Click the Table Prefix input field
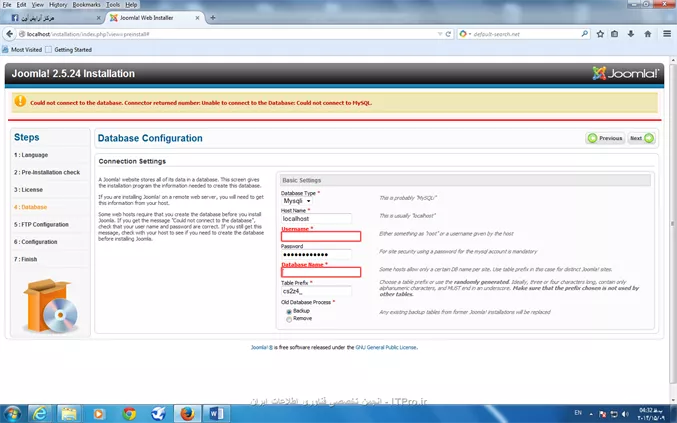 pyautogui.click(x=316, y=291)
